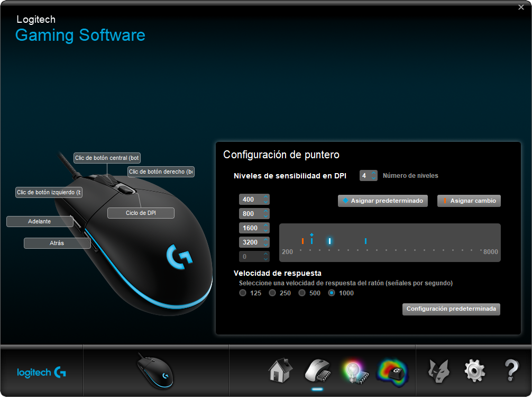Open lighting settings light bulb icon
The height and width of the screenshot is (397, 532).
[x=354, y=371]
